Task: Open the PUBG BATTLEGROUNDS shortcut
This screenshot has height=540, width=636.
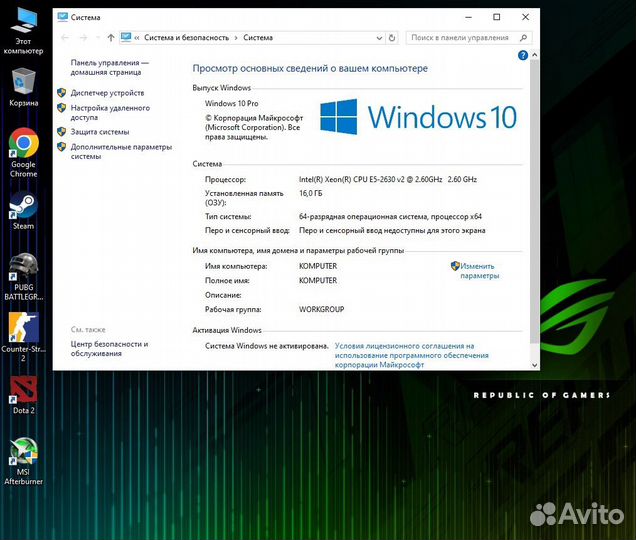Action: tap(24, 277)
